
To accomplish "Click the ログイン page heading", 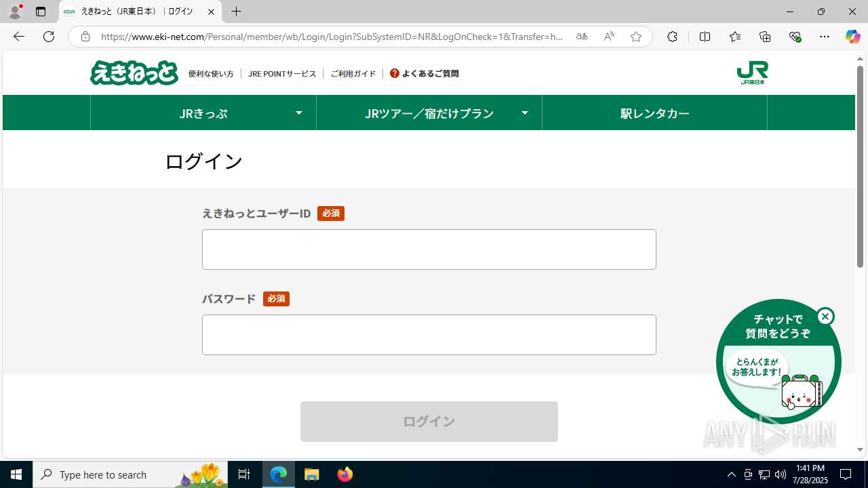I will click(203, 161).
